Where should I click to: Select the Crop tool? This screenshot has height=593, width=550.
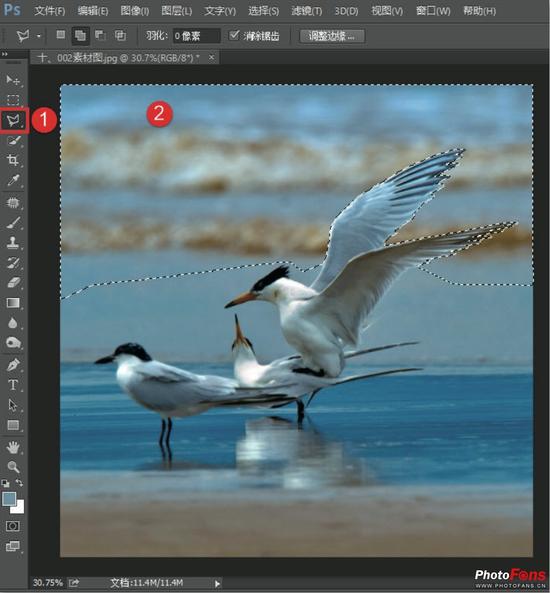pyautogui.click(x=13, y=160)
